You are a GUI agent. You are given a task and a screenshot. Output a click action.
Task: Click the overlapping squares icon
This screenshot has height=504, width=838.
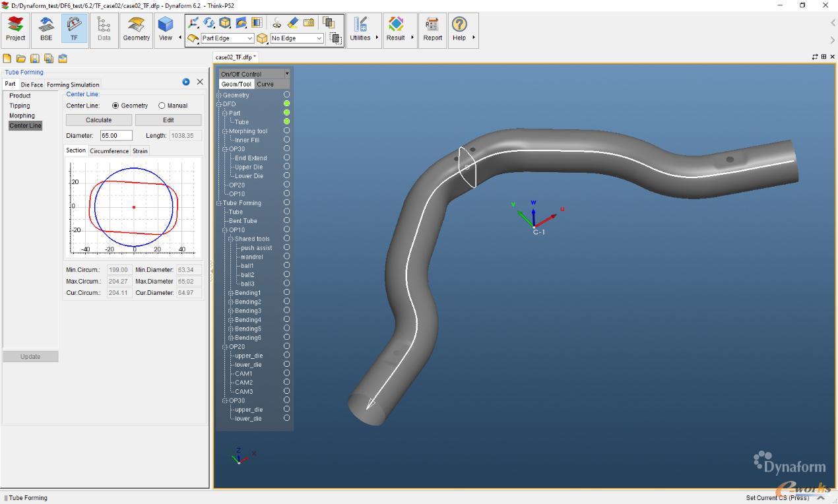pos(329,22)
